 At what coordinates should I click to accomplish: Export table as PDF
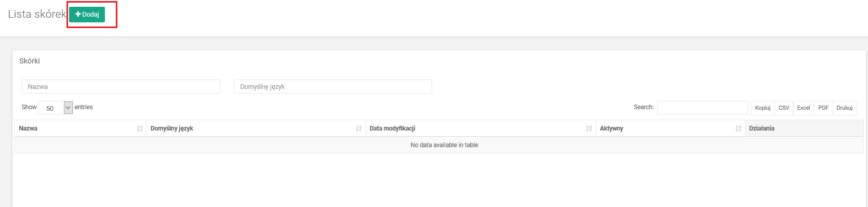pos(823,108)
